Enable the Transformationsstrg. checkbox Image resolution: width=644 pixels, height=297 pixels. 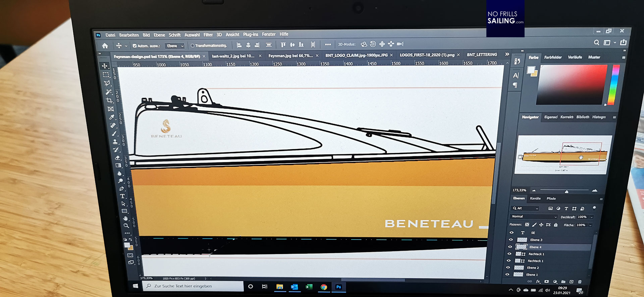pos(193,45)
